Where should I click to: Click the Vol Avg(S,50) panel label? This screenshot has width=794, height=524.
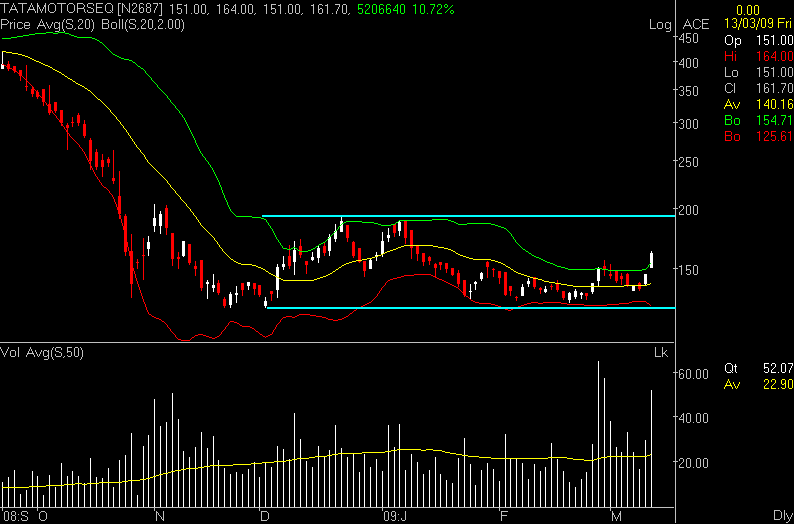point(42,352)
